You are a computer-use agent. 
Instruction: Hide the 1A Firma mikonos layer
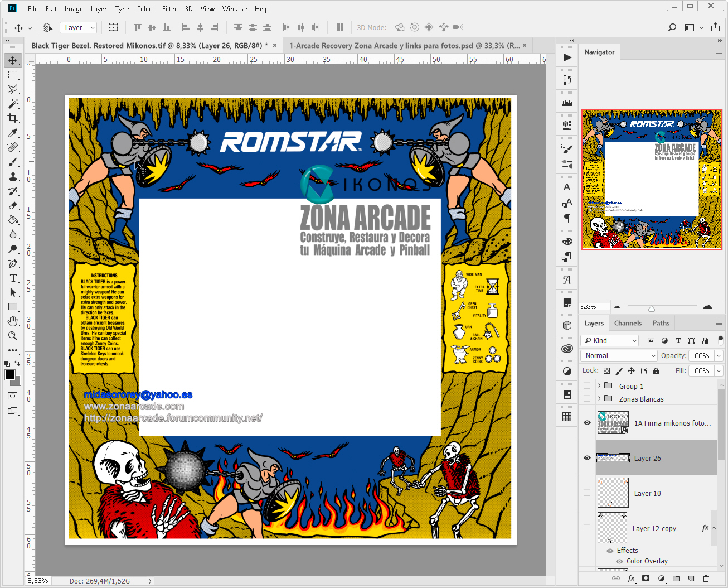587,423
